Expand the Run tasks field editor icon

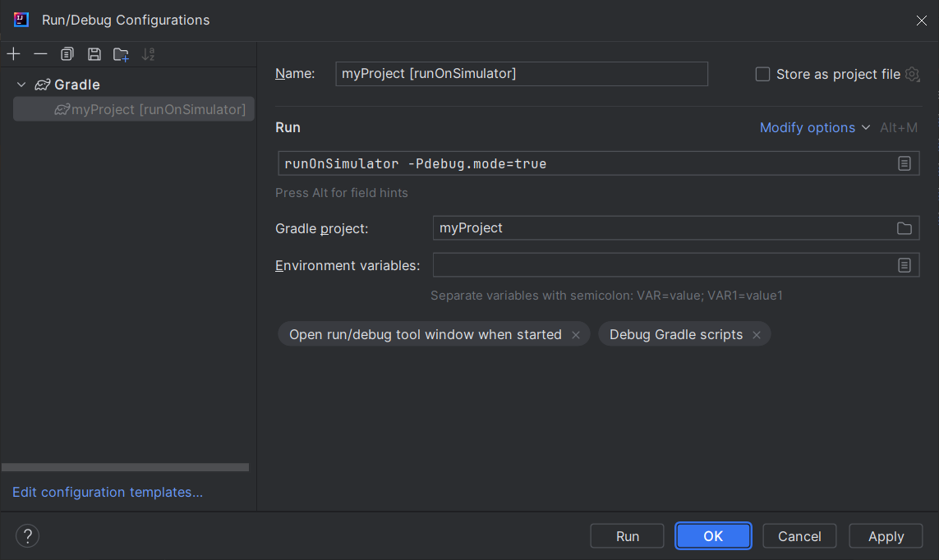pos(904,163)
